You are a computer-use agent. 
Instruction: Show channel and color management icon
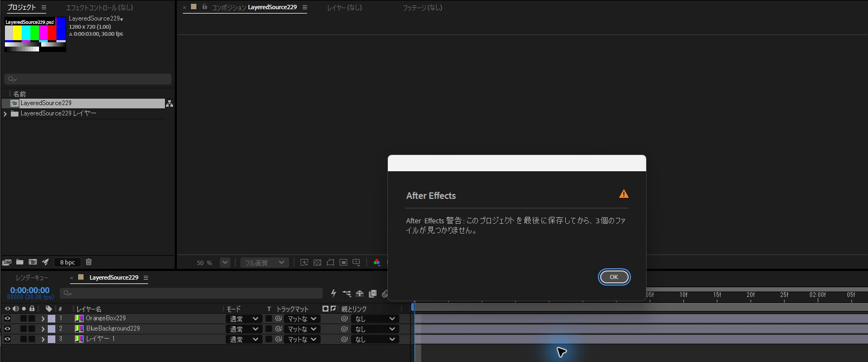tap(377, 263)
